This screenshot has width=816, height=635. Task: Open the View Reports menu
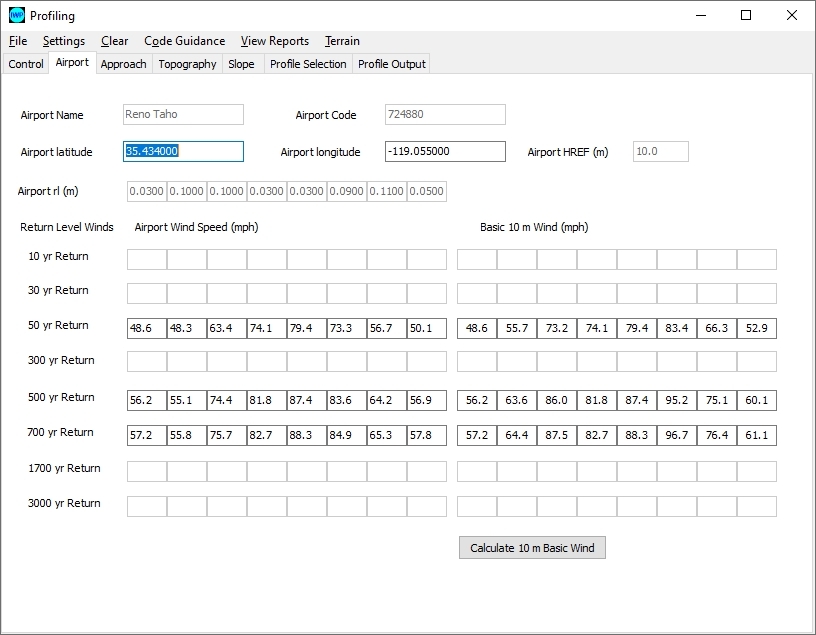274,41
